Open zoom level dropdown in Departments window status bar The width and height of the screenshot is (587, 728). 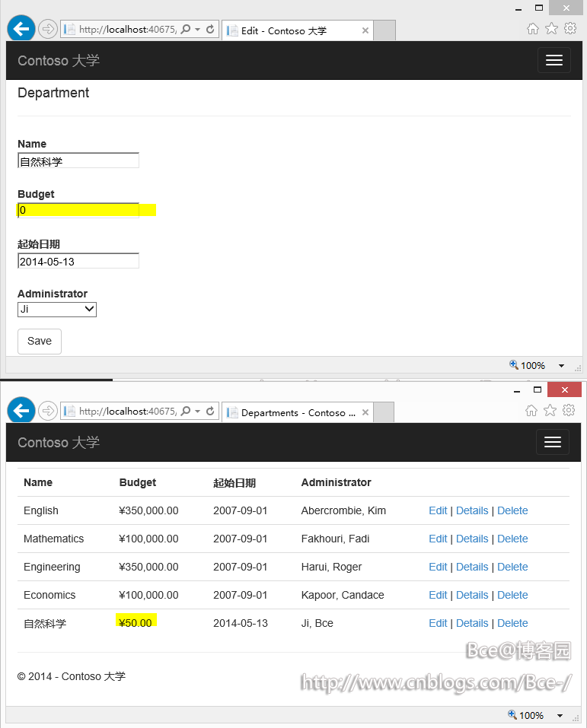[x=560, y=716]
